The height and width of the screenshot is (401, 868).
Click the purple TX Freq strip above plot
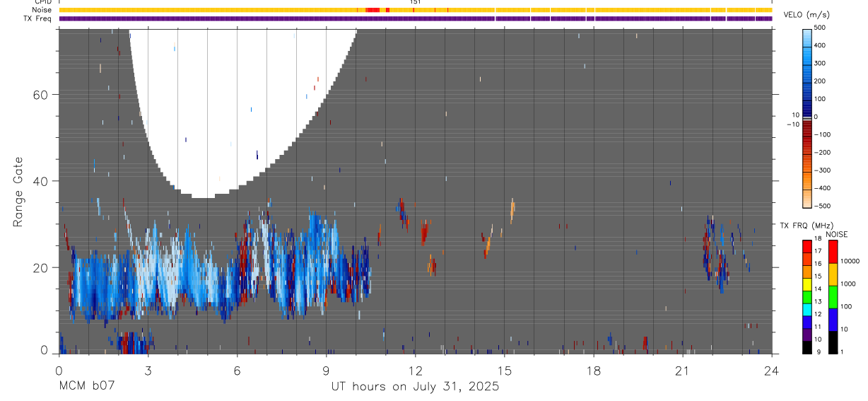416,18
